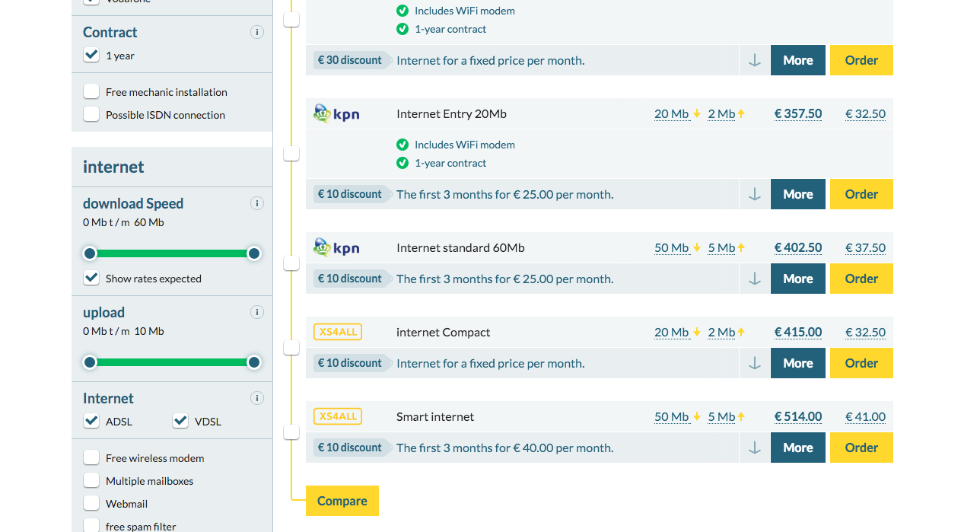The height and width of the screenshot is (532, 980).
Task: Expand Smart internet details with the down arrow
Action: point(755,448)
